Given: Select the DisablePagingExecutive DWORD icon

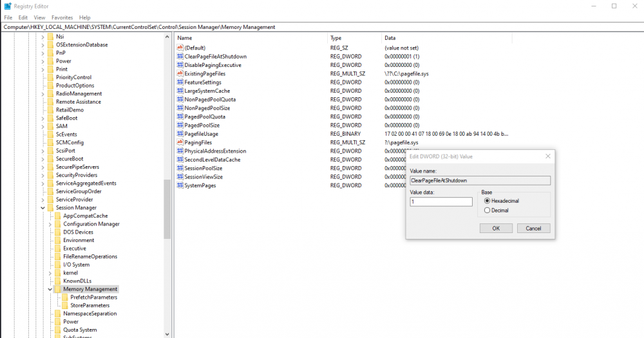Looking at the screenshot, I should [180, 65].
